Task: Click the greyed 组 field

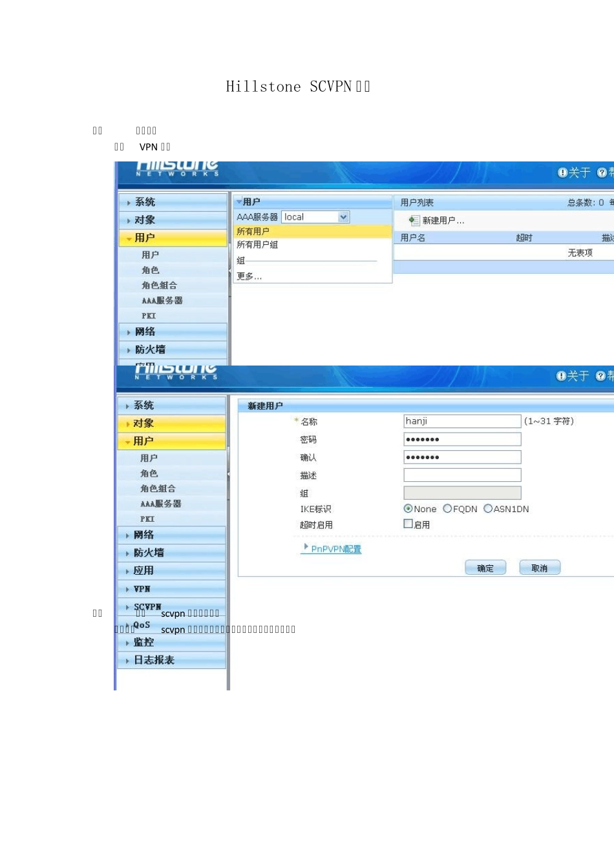Action: 462,493
